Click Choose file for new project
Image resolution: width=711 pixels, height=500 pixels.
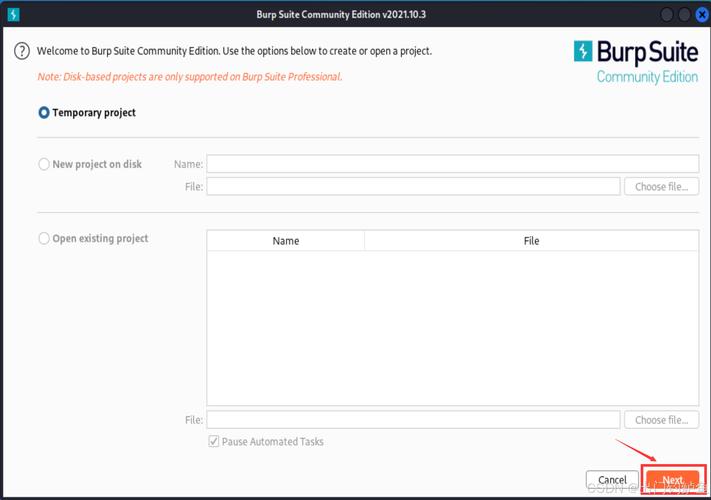(x=662, y=186)
